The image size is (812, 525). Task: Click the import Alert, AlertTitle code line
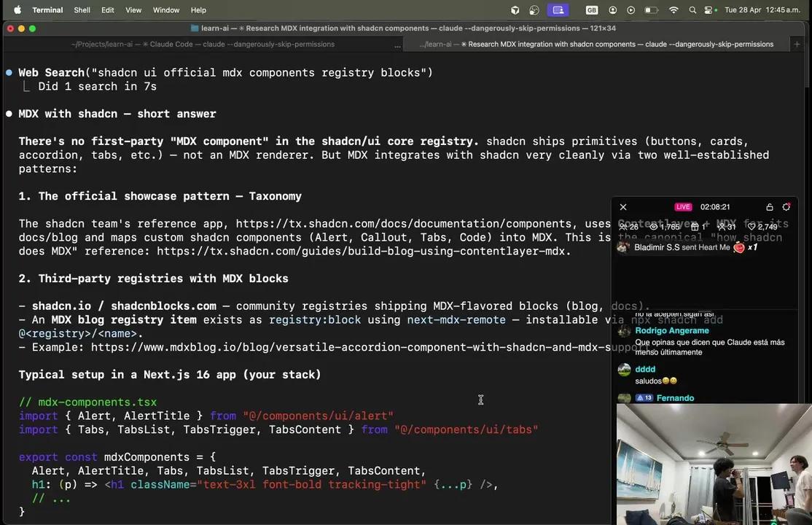pyautogui.click(x=206, y=416)
